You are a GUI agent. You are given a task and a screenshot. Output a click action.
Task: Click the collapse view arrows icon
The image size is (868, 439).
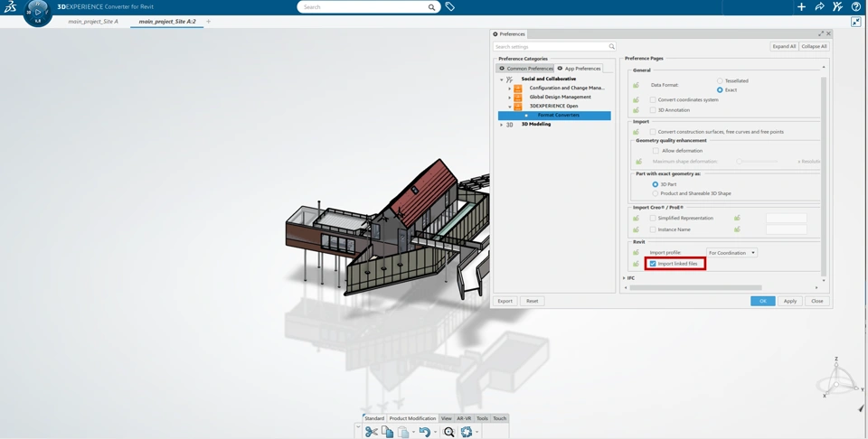[x=856, y=22]
